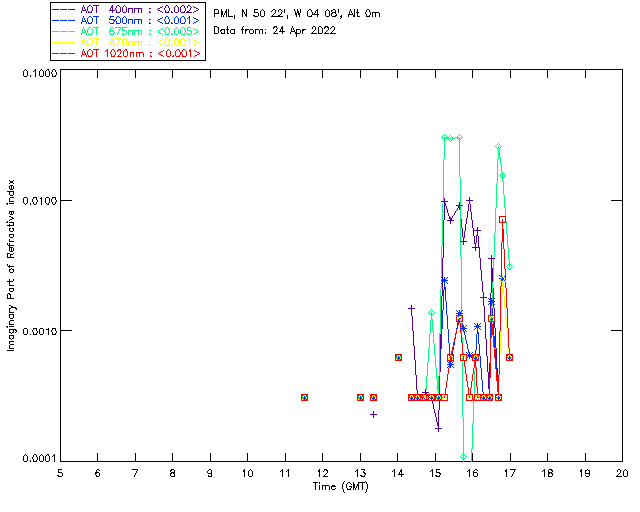Click the green dashed line legend swatch
The width and height of the screenshot is (640, 512).
tap(64, 31)
